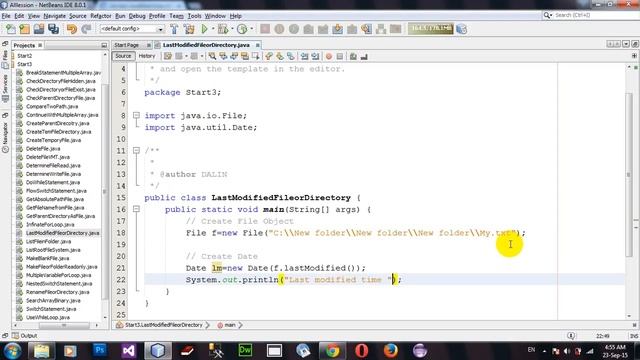Collapse the import block fold at line 8

click(x=136, y=116)
